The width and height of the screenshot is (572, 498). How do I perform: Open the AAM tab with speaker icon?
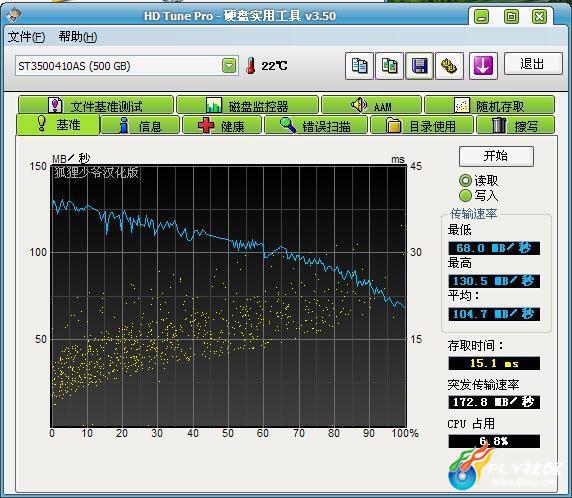[x=371, y=105]
